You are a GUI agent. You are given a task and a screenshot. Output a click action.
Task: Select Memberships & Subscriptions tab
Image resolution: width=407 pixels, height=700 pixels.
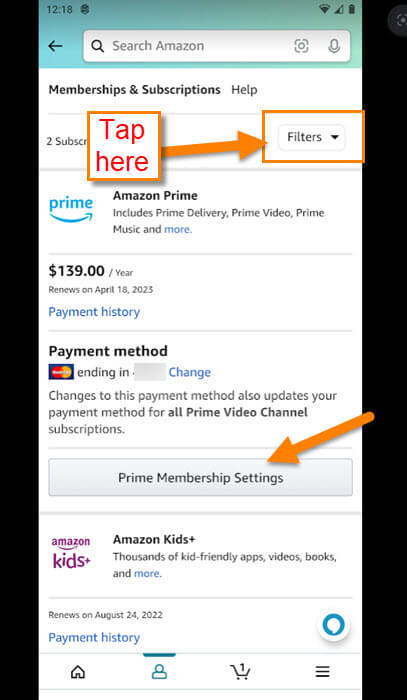point(134,90)
